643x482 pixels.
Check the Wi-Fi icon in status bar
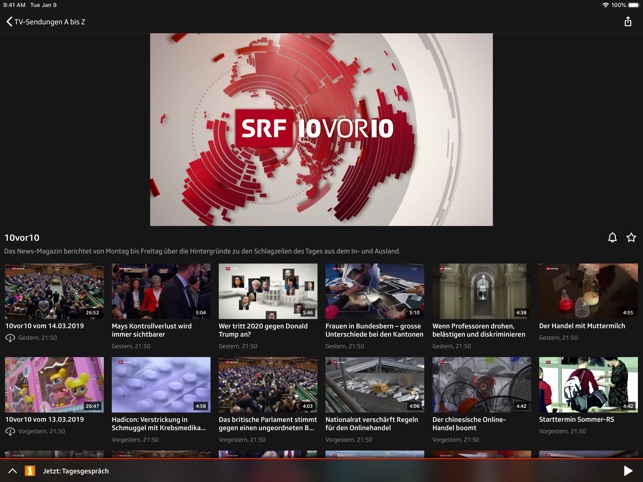(x=605, y=5)
